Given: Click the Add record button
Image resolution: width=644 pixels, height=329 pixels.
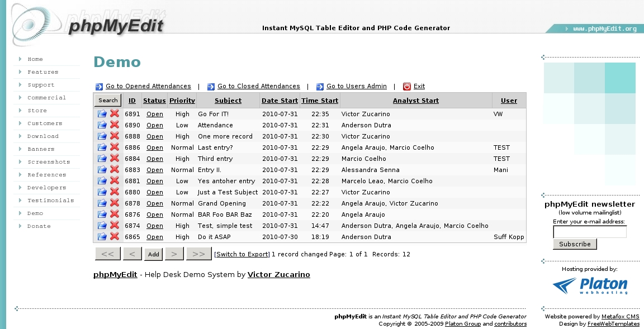Looking at the screenshot, I should [154, 254].
